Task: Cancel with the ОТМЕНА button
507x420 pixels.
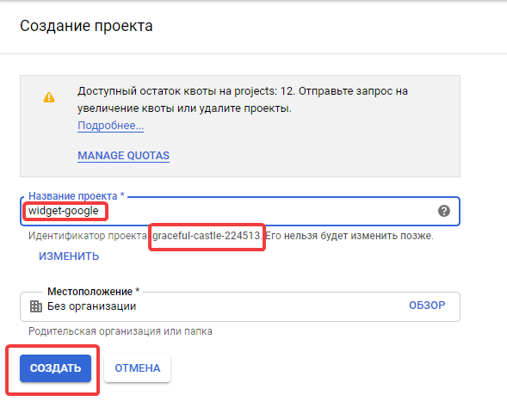Action: (138, 368)
